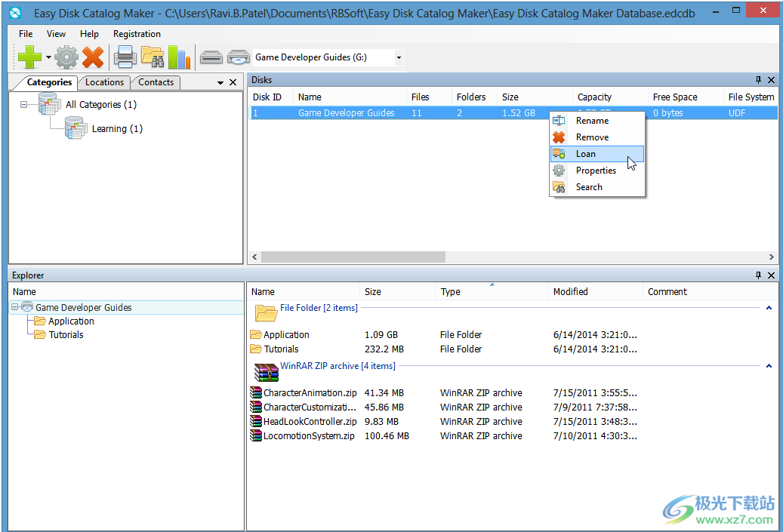Sort files by the Comment column
Viewport: 783px width, 532px height.
point(667,291)
